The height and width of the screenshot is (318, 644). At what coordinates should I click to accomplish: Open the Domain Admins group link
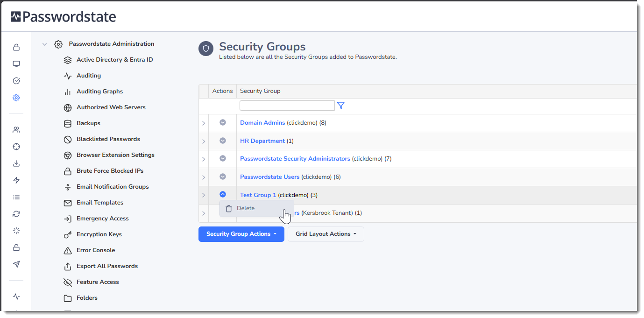[x=262, y=123]
